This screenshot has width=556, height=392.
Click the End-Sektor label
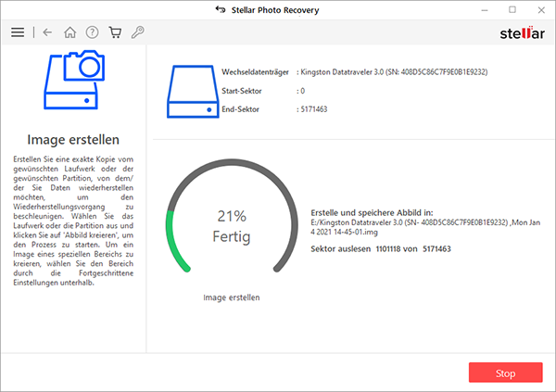point(240,109)
